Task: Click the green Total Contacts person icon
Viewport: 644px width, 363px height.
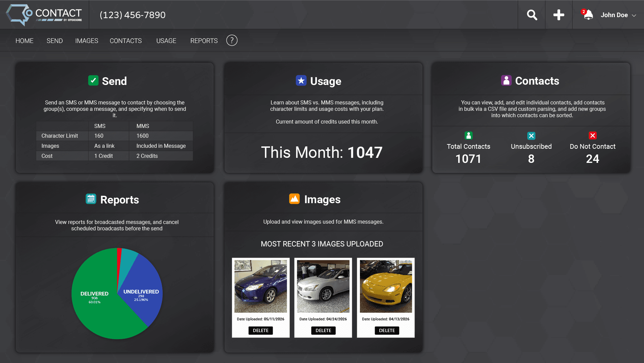Action: [469, 135]
